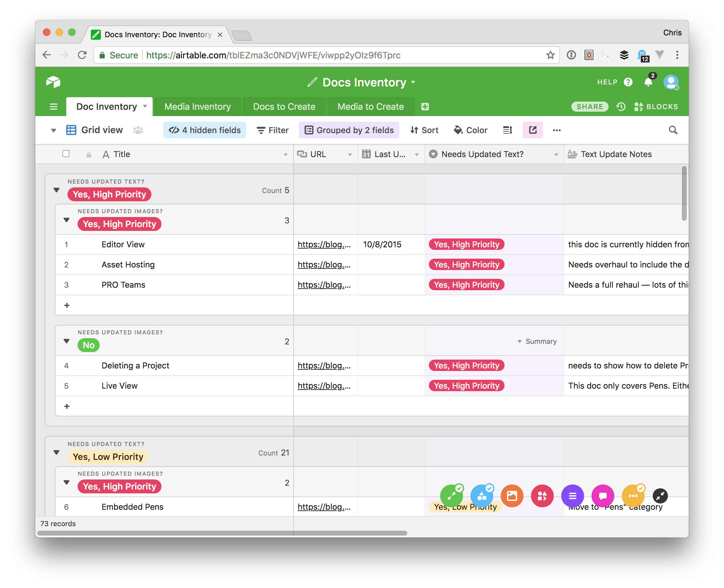724x588 pixels.
Task: Switch to the Docs to Create tab
Action: [x=284, y=107]
